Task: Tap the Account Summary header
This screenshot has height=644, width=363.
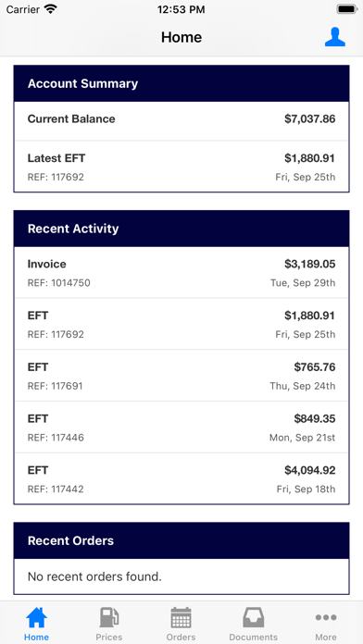Action: pyautogui.click(x=181, y=83)
